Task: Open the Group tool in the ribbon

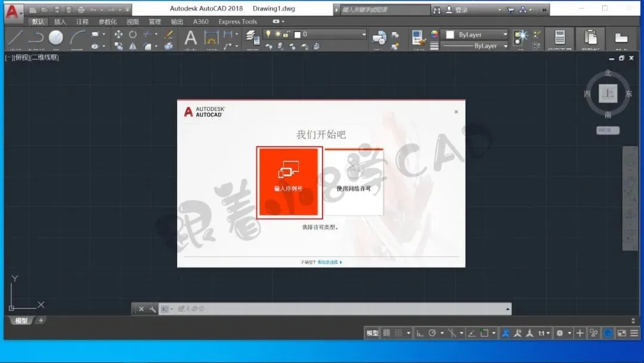Action: coord(521,38)
